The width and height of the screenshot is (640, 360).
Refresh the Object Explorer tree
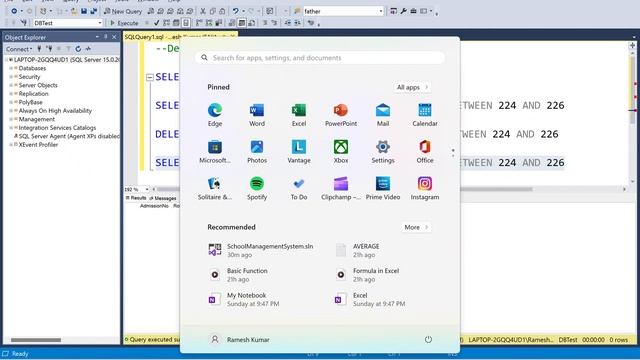pos(78,49)
